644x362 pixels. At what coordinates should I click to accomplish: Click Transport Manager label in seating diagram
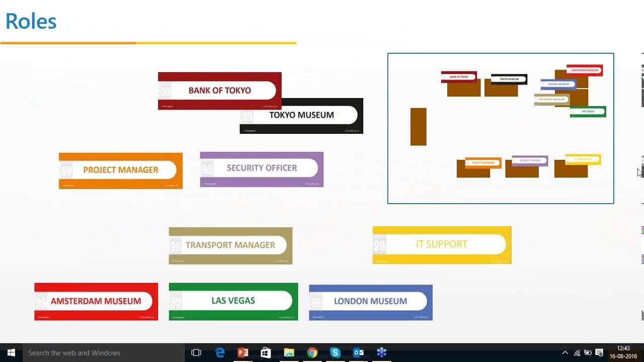click(x=552, y=100)
